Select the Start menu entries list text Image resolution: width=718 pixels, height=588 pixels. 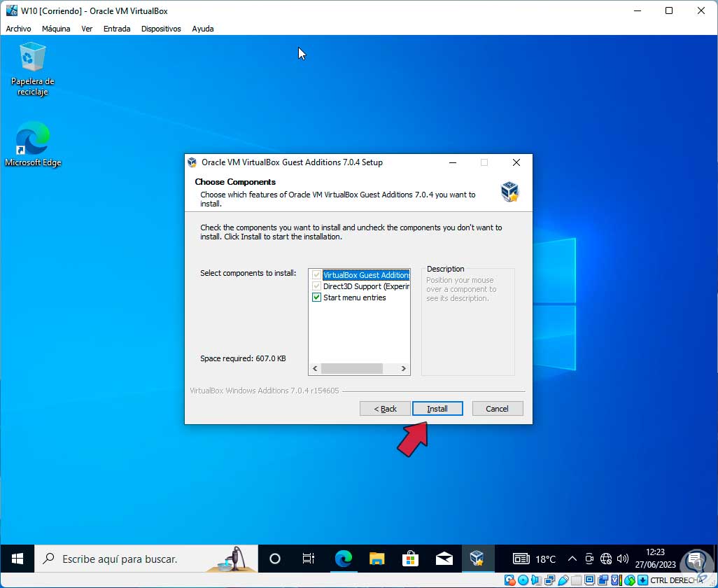coord(354,297)
